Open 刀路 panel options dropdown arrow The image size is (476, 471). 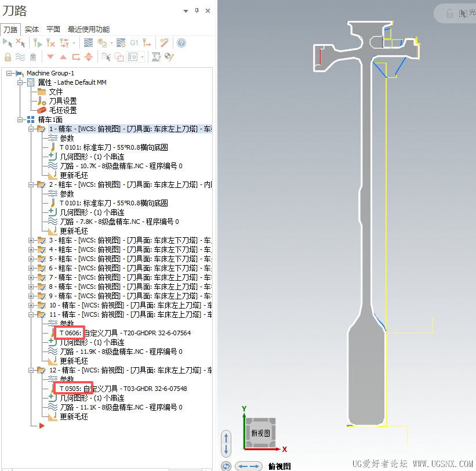click(x=186, y=11)
